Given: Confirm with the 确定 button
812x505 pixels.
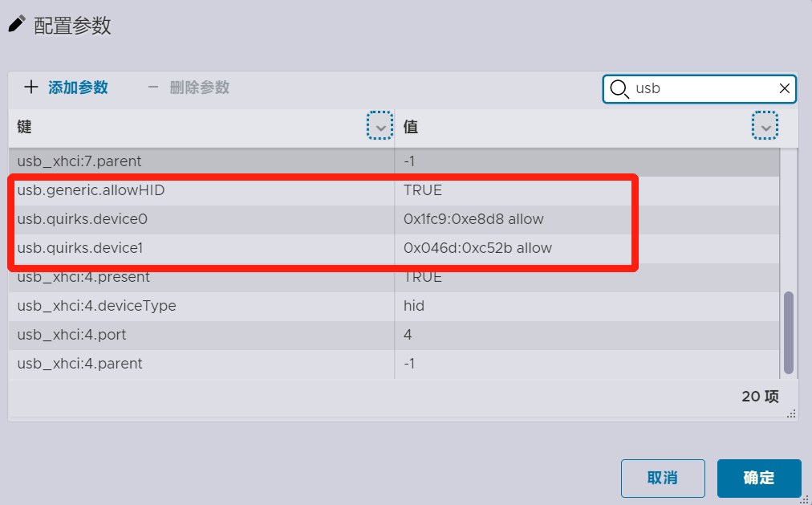Looking at the screenshot, I should point(759,478).
